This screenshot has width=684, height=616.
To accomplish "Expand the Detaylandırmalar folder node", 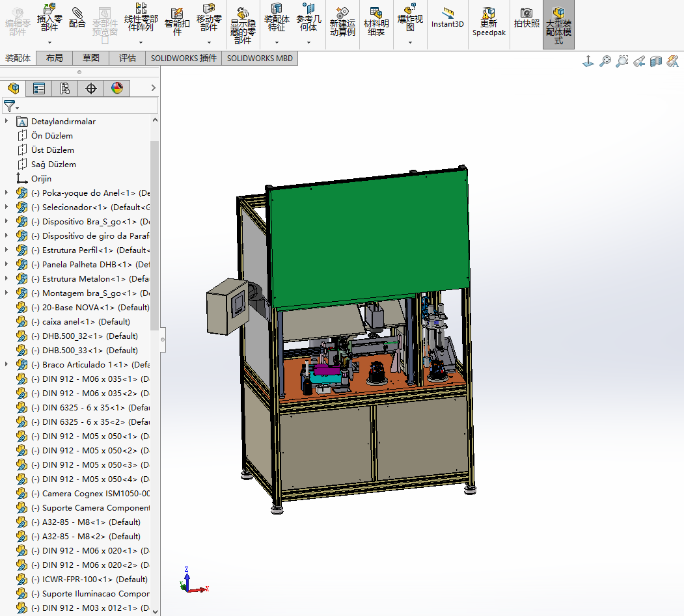I will pos(7,122).
